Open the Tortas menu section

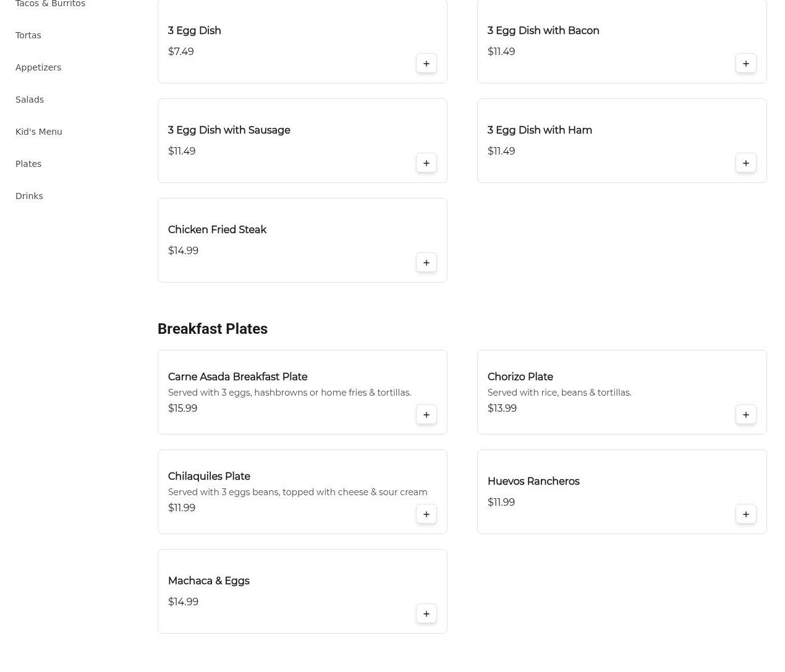click(28, 35)
